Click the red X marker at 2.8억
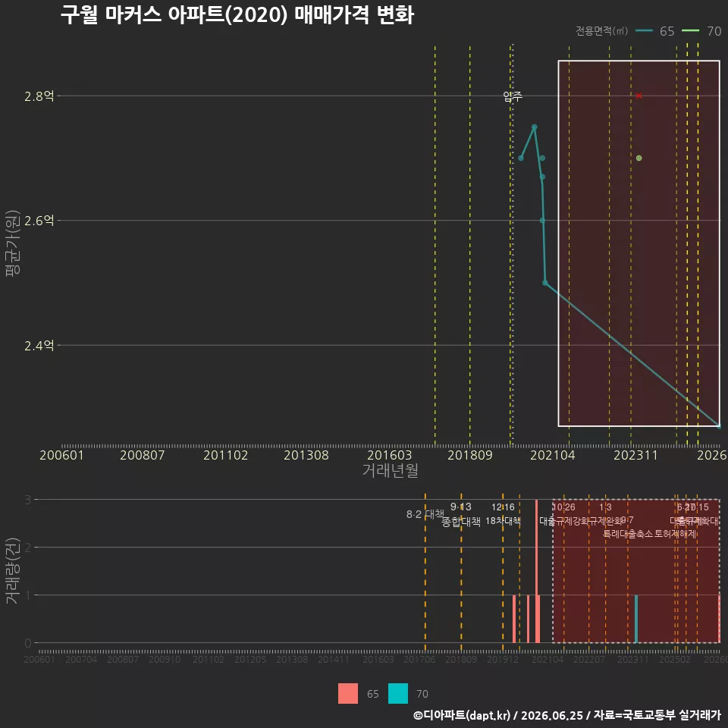The width and height of the screenshot is (728, 728). tap(639, 96)
